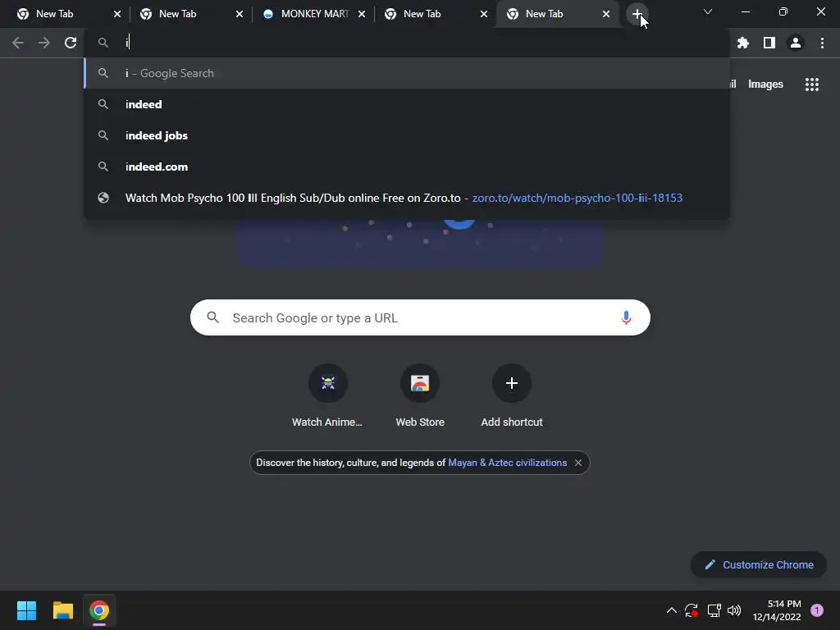
Task: Click in the address bar text field
Action: pos(407,43)
